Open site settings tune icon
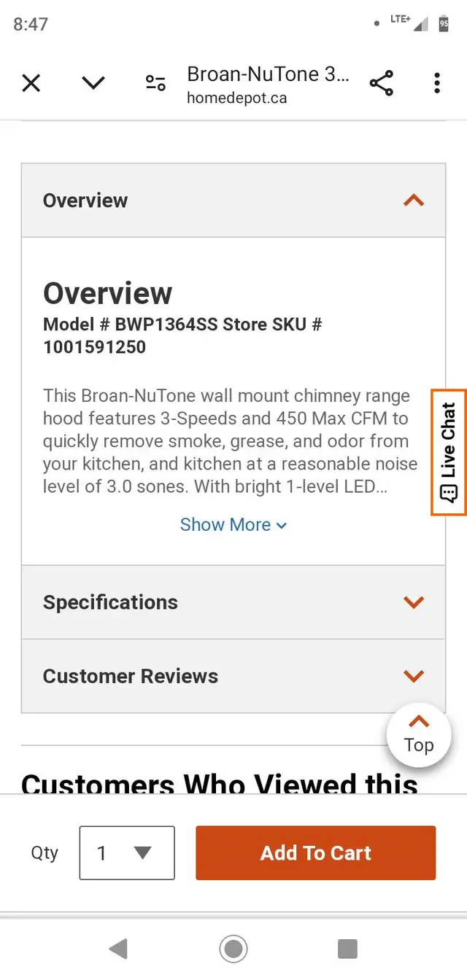Viewport: 467px width, 980px height. point(155,83)
